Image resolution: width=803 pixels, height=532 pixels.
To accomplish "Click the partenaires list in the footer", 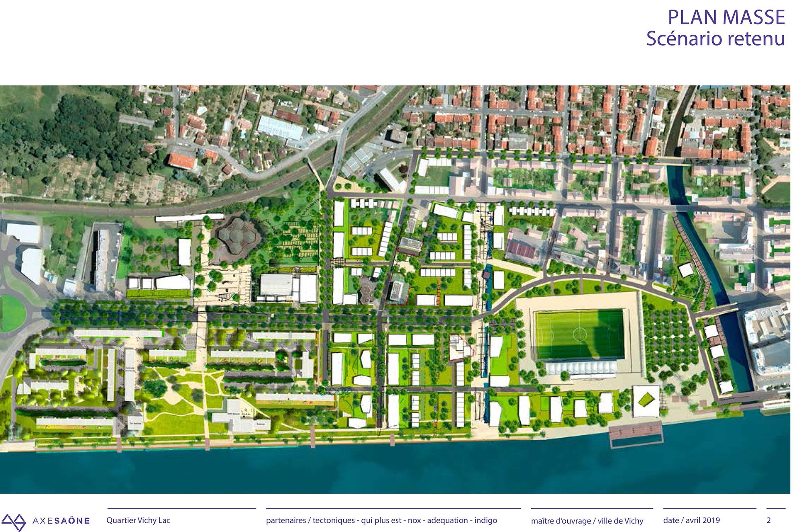I will click(381, 520).
